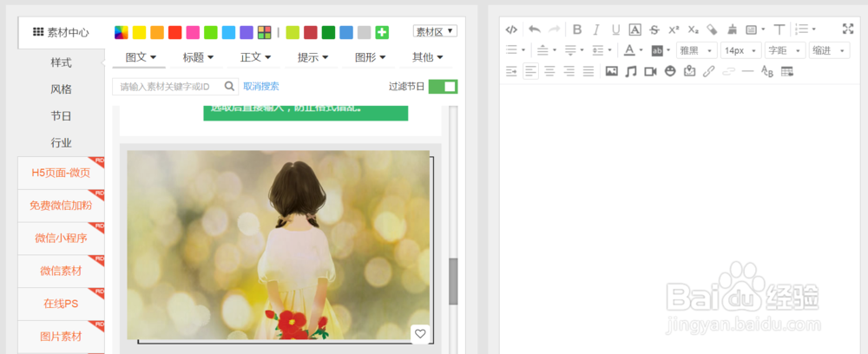
Task: Open the 提示 category tab
Action: (312, 57)
